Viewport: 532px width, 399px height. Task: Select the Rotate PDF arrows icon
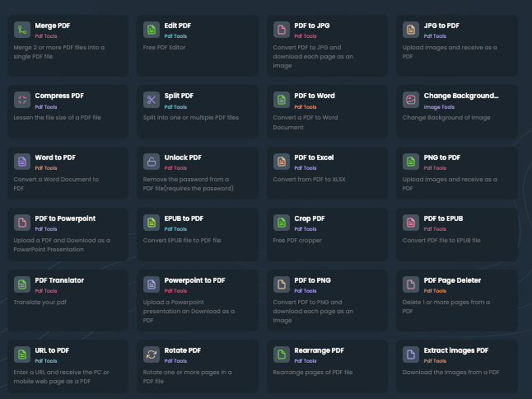click(x=152, y=354)
